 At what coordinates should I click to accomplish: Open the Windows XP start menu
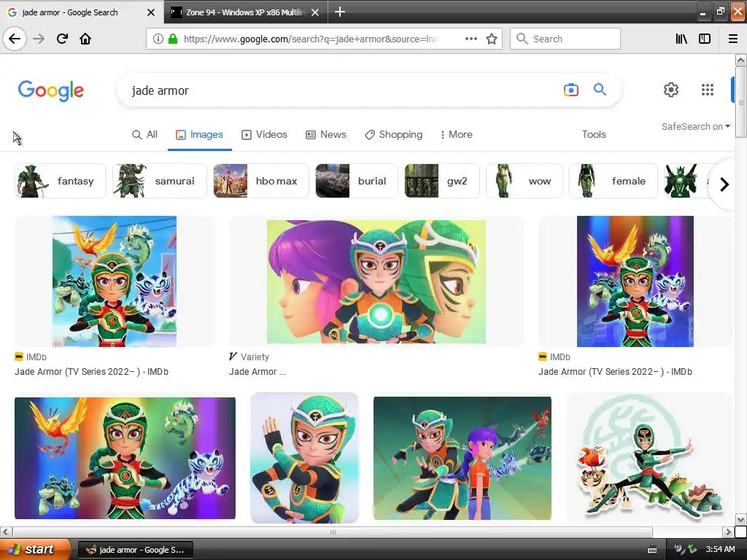click(34, 550)
